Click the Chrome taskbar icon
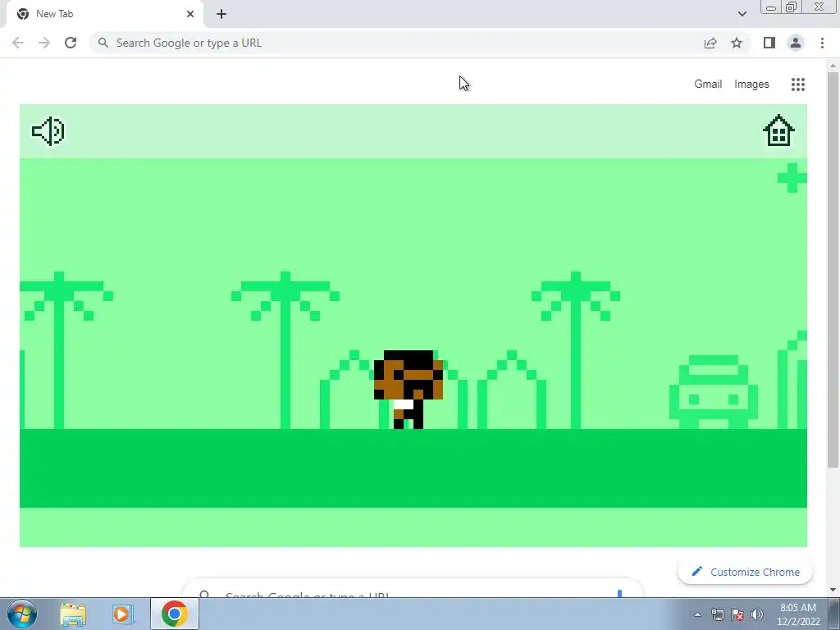Viewport: 840px width, 630px height. coord(174,614)
